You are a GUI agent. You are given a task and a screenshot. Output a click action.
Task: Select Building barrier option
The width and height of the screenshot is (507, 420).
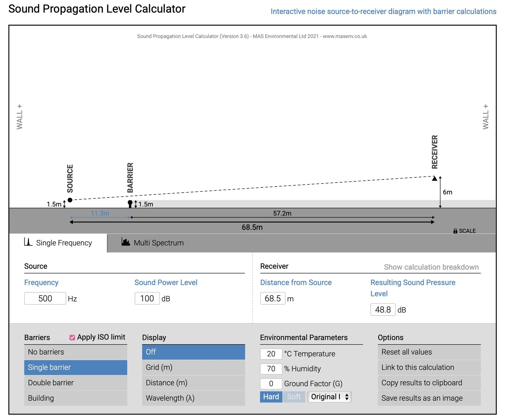(76, 398)
